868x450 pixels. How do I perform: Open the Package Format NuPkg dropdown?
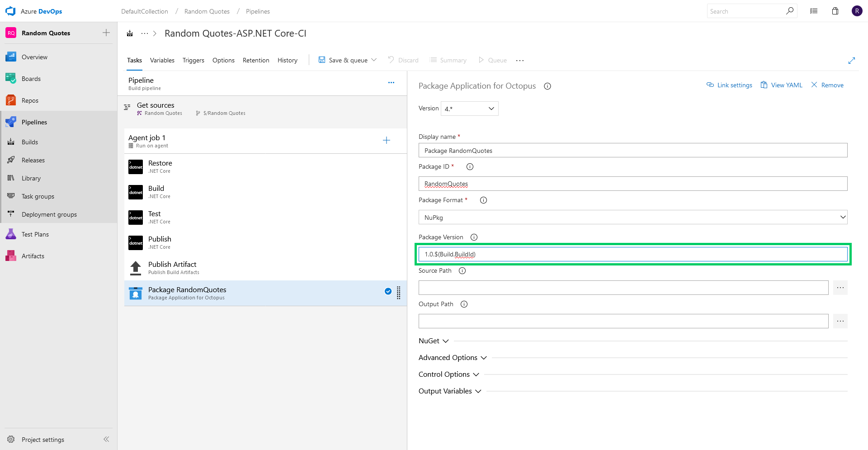pos(633,217)
